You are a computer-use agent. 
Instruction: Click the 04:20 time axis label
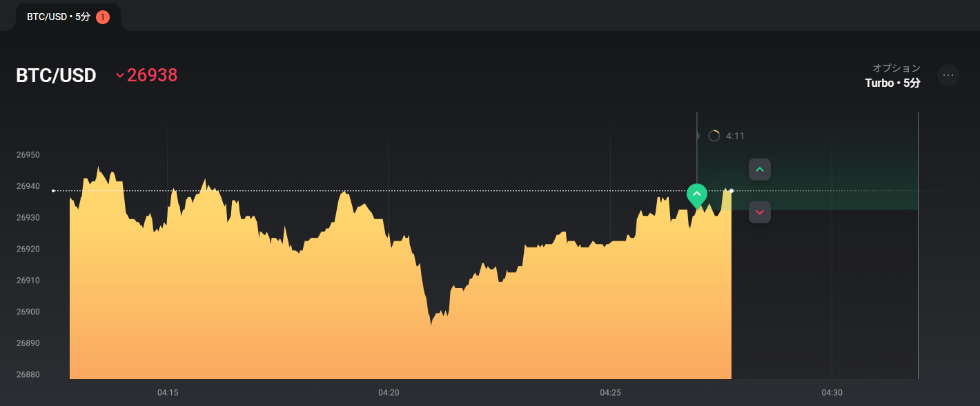pos(389,393)
